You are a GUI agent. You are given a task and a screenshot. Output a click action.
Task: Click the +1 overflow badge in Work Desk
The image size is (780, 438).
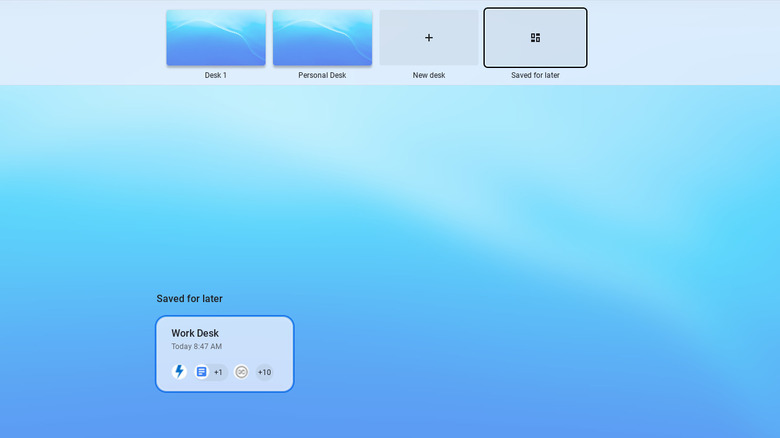pyautogui.click(x=218, y=372)
